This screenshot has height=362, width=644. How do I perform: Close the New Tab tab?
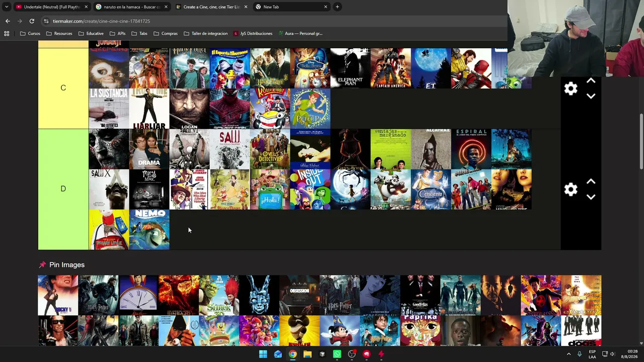pyautogui.click(x=326, y=7)
